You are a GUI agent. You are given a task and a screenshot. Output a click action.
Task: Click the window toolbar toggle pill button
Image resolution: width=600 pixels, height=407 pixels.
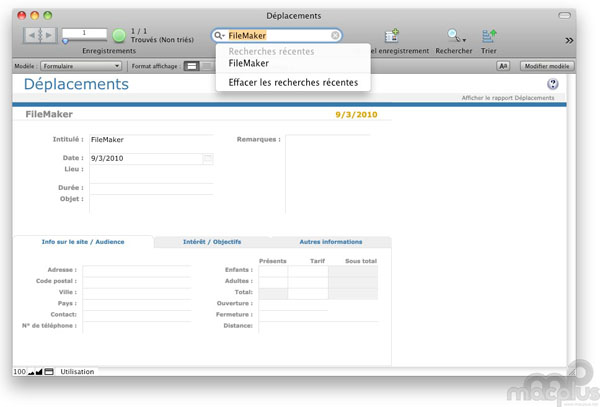[564, 15]
